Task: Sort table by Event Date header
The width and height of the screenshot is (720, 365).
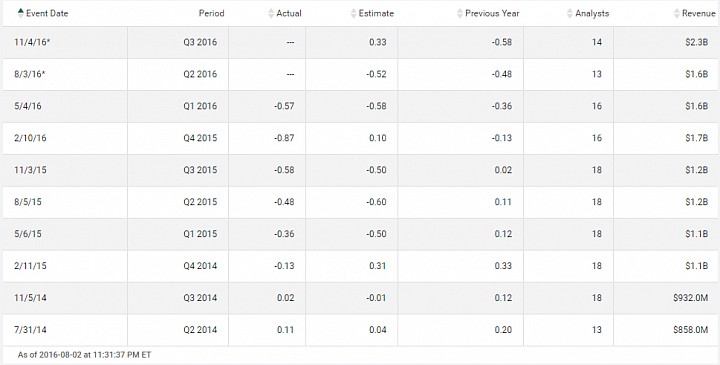Action: pos(47,13)
